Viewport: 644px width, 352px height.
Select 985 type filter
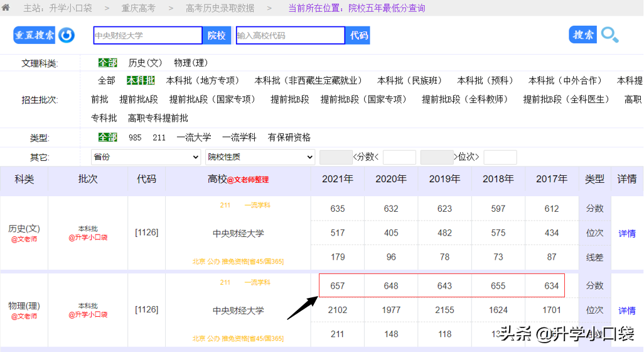pos(135,138)
